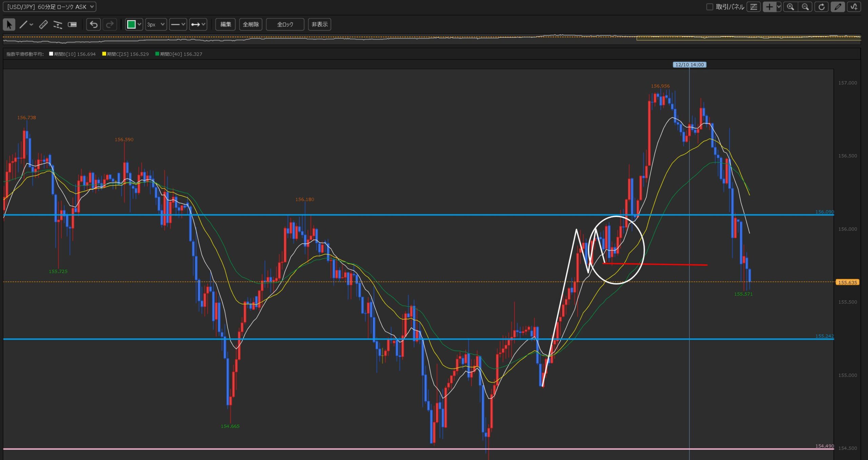Open the USD/JPY 60分足 chart selector dropdown
Image resolution: width=868 pixels, height=460 pixels.
tap(50, 7)
